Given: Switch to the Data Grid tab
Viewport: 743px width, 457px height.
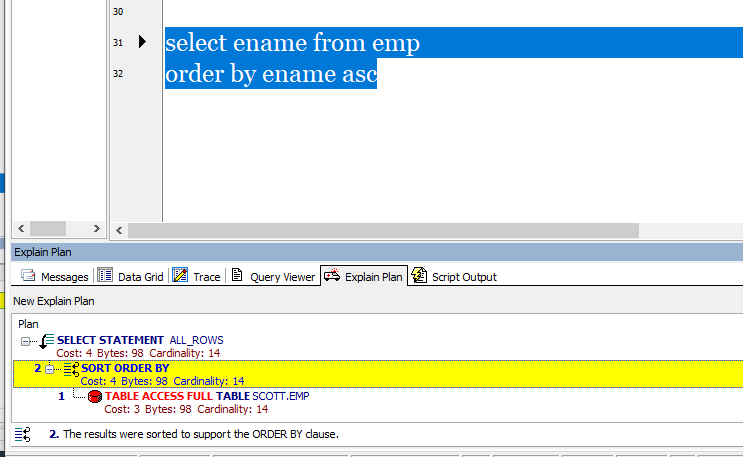Looking at the screenshot, I should click(131, 276).
